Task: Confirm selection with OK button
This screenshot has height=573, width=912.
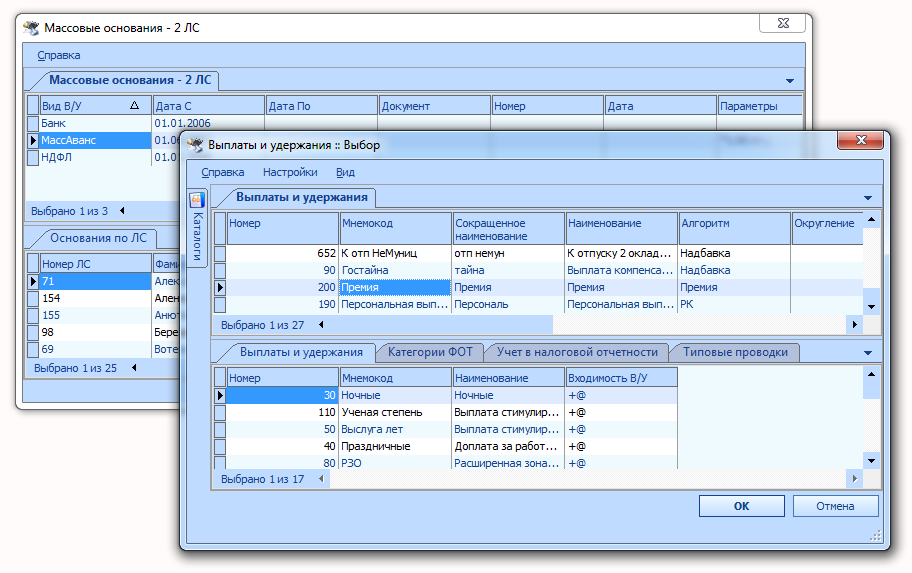Action: tap(742, 506)
